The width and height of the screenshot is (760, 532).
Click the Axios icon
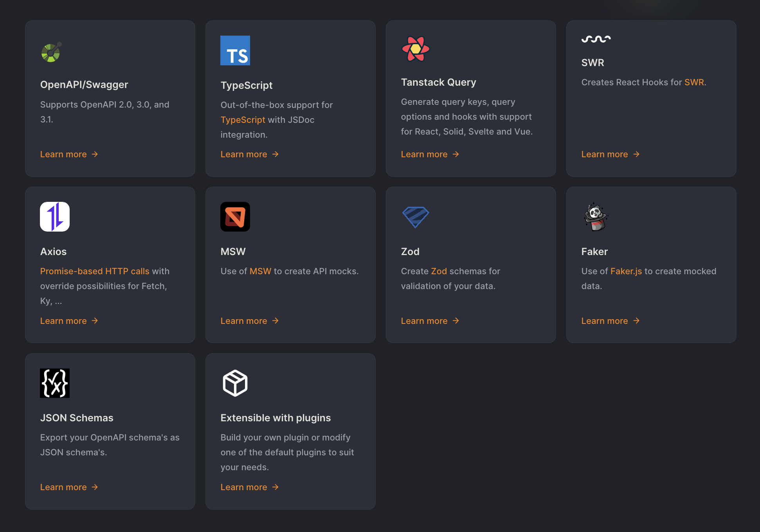click(55, 216)
